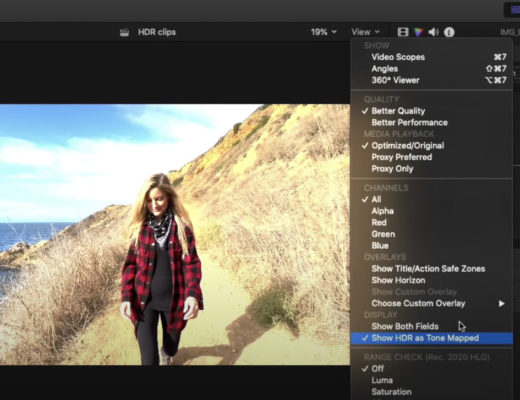Open the color inspector triangle icon
The width and height of the screenshot is (520, 400).
(x=419, y=32)
